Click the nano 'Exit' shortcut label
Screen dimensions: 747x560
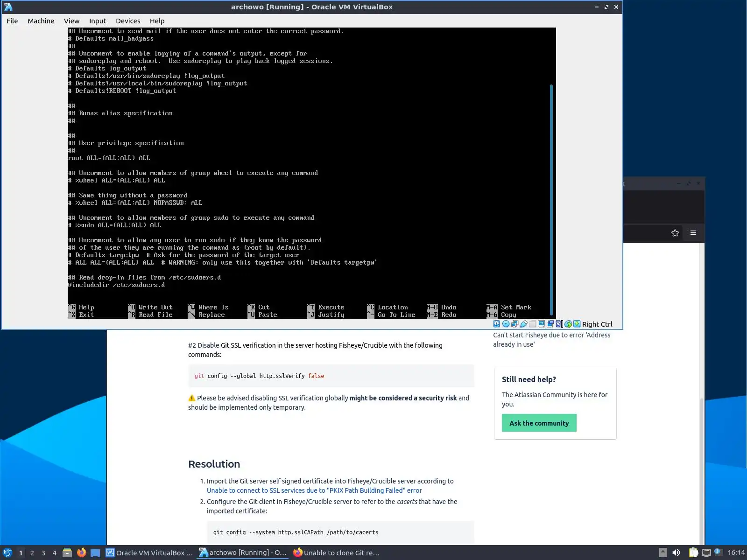[86, 315]
